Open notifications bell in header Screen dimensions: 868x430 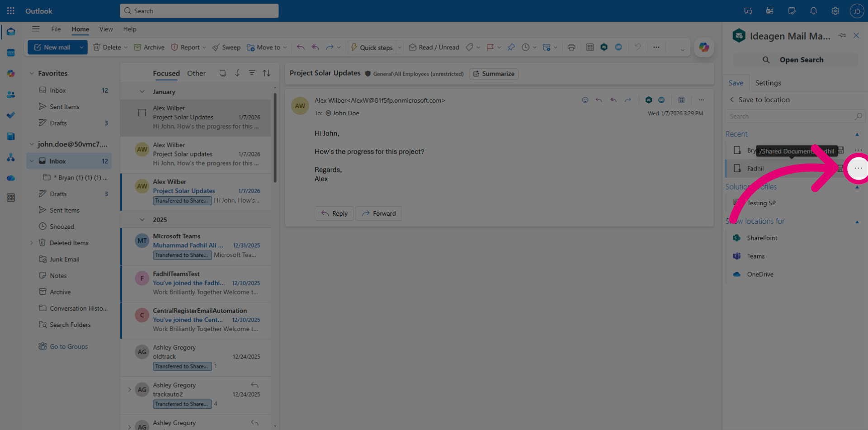pyautogui.click(x=813, y=11)
